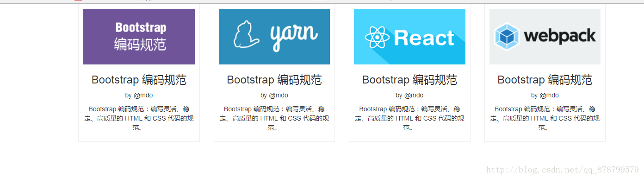The image size is (644, 179).
Task: Click the title under the purple Bootstrap image
Action: pos(139,80)
